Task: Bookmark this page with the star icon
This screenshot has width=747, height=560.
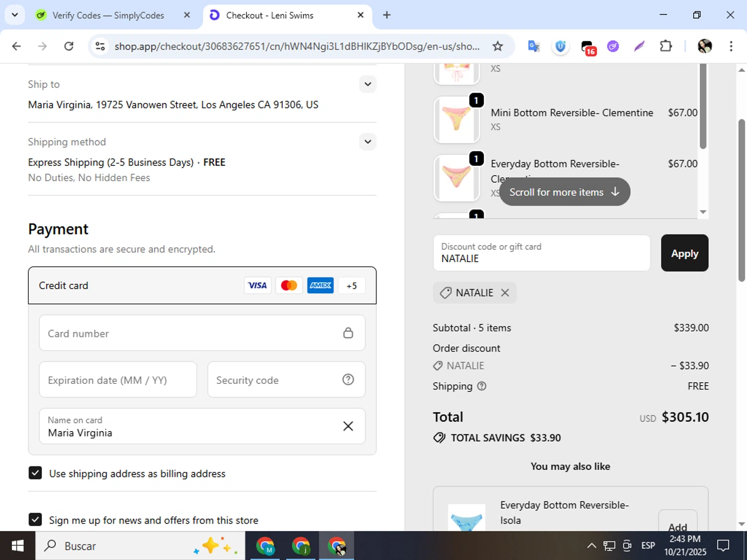Action: [x=498, y=46]
